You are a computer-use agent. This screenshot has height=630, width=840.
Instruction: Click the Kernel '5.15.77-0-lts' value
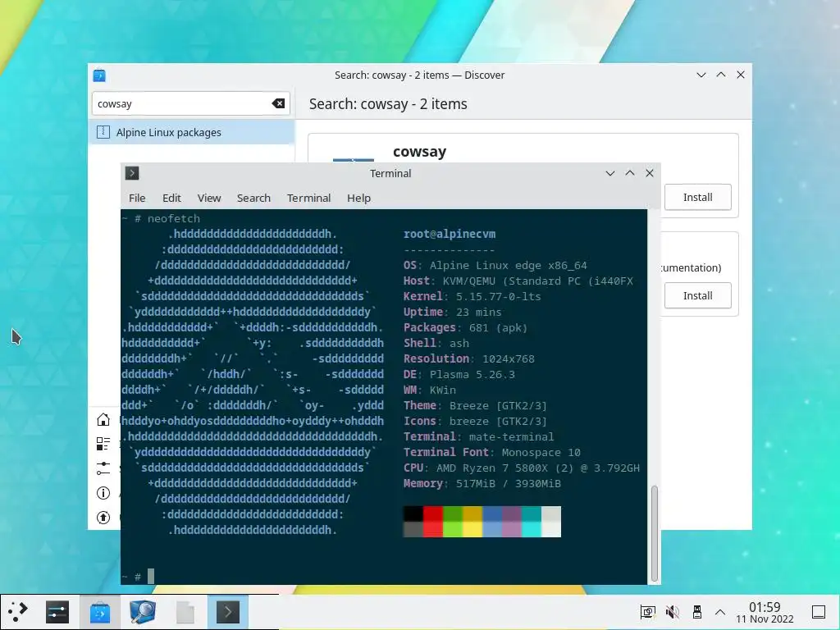click(x=498, y=296)
